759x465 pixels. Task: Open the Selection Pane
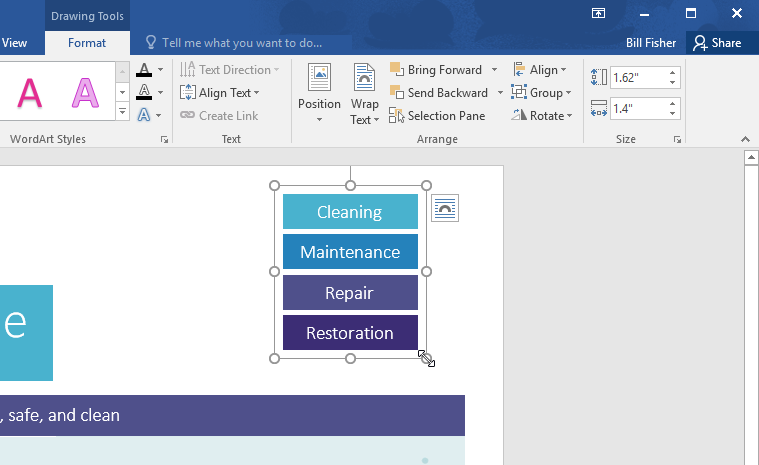436,116
